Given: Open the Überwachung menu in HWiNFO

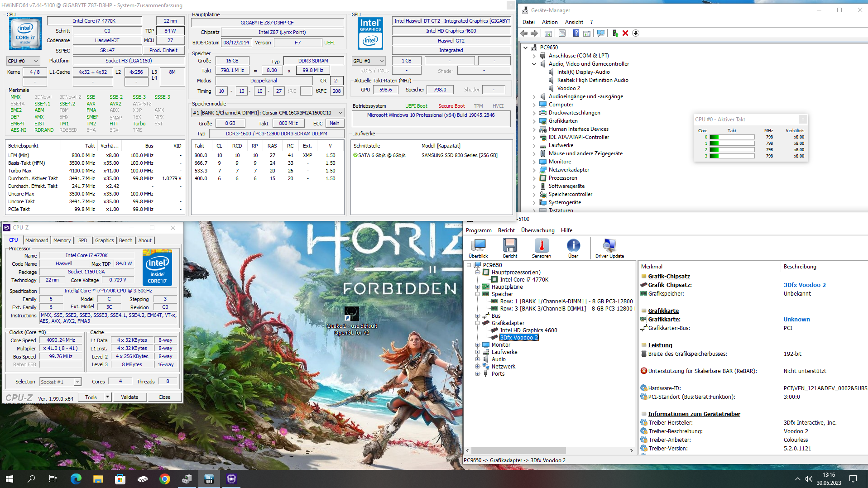Looking at the screenshot, I should pos(537,230).
